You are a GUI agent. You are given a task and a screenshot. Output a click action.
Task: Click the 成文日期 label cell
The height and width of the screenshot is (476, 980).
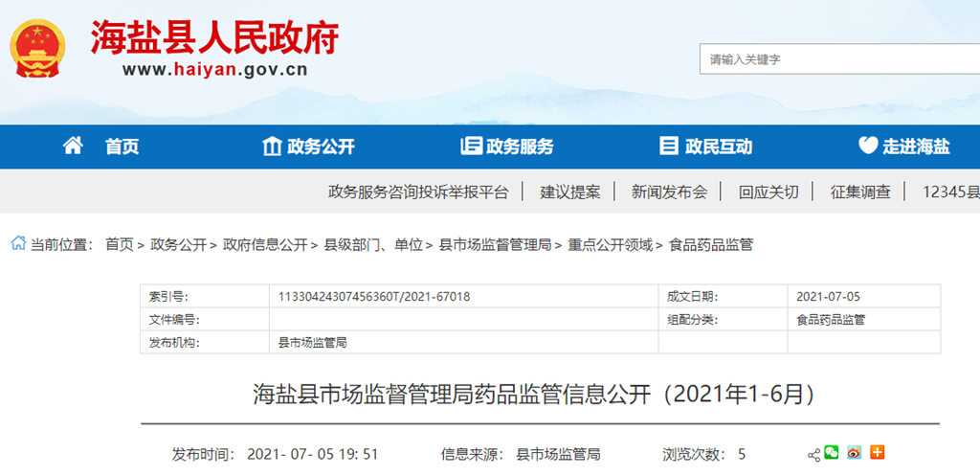pyautogui.click(x=724, y=297)
